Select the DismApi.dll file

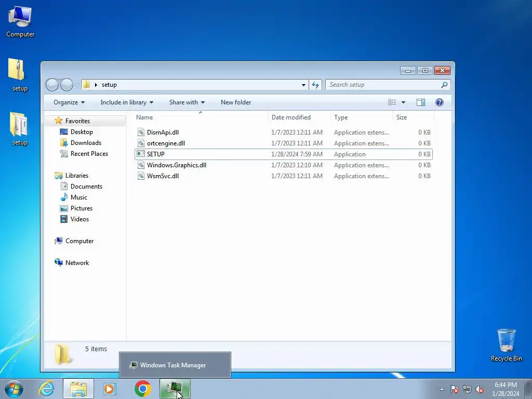click(283, 132)
